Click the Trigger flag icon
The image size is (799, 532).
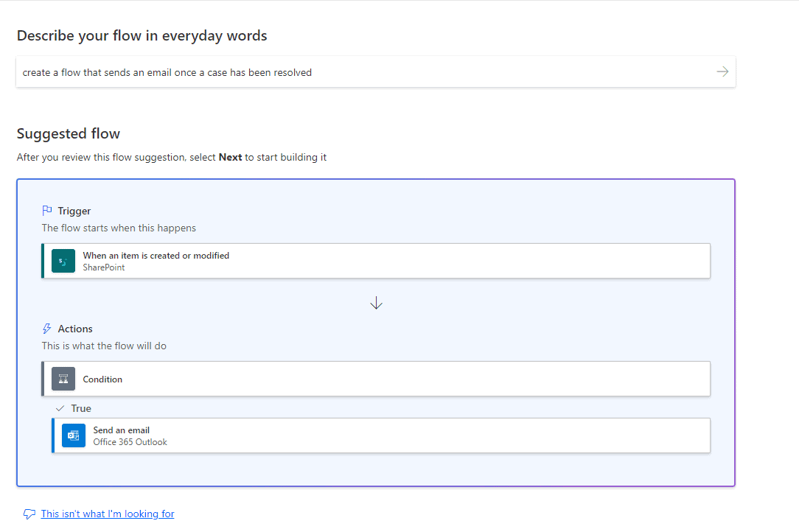click(47, 211)
